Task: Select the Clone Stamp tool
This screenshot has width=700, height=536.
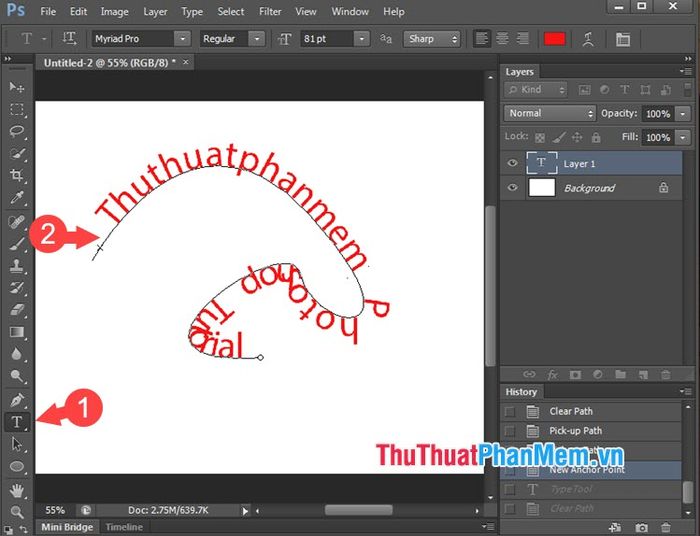Action: (17, 266)
